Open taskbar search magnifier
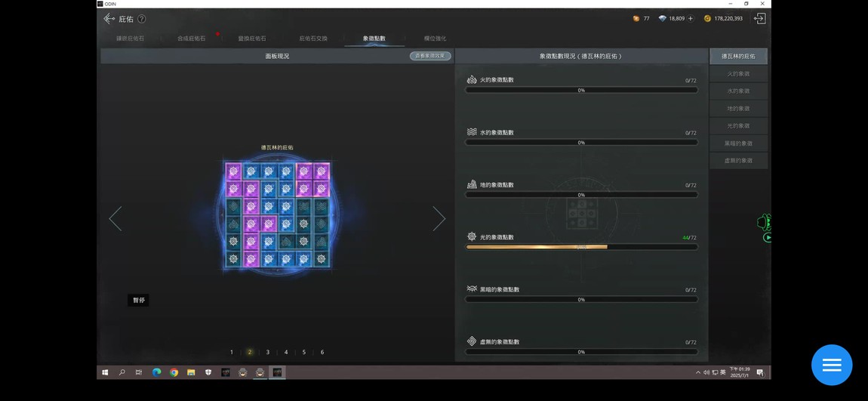The height and width of the screenshot is (401, 868). pyautogui.click(x=122, y=372)
